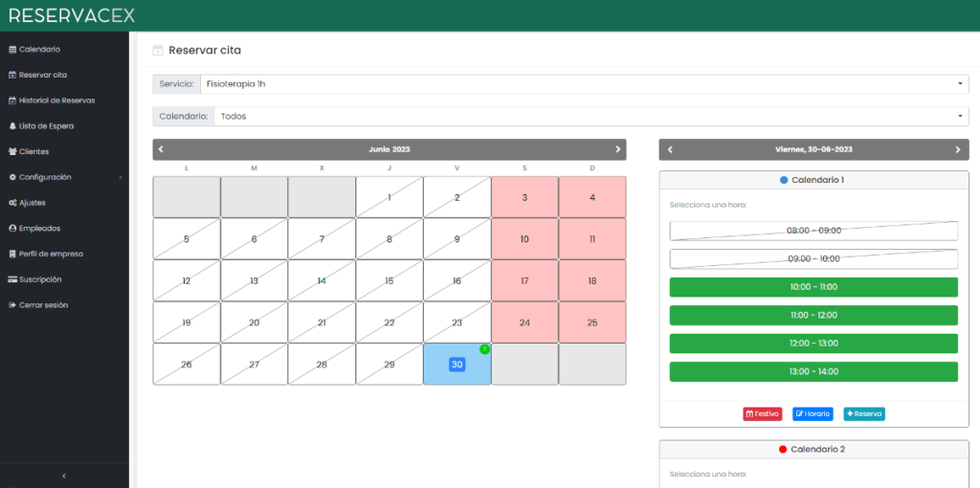Click the Cerrar sesión logout icon
The width and height of the screenshot is (980, 488).
click(x=11, y=305)
